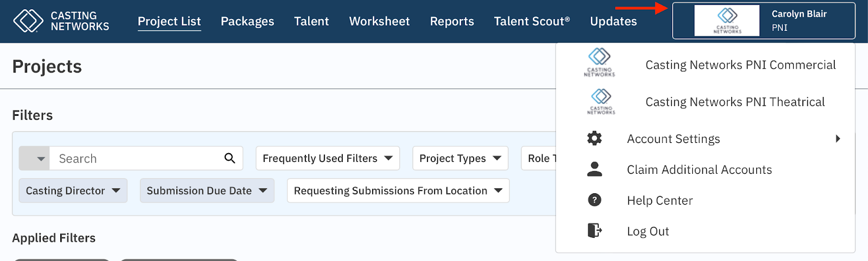Click the PNI Theatrical account logo
The width and height of the screenshot is (868, 261).
click(x=601, y=101)
